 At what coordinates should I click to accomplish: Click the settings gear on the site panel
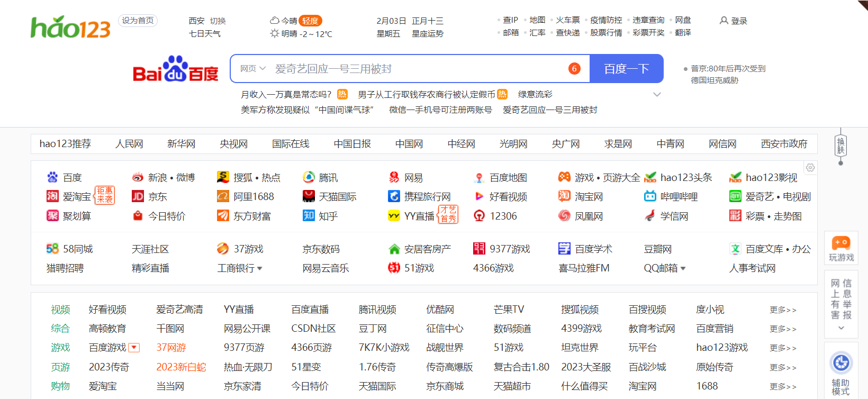point(810,168)
